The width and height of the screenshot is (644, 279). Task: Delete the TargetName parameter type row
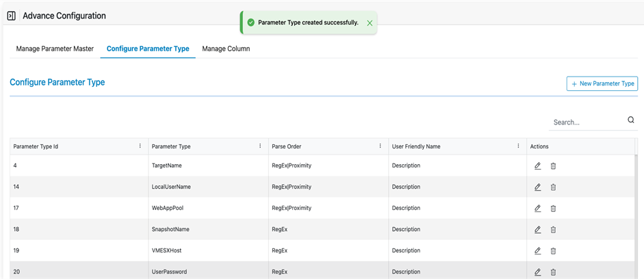(x=553, y=166)
